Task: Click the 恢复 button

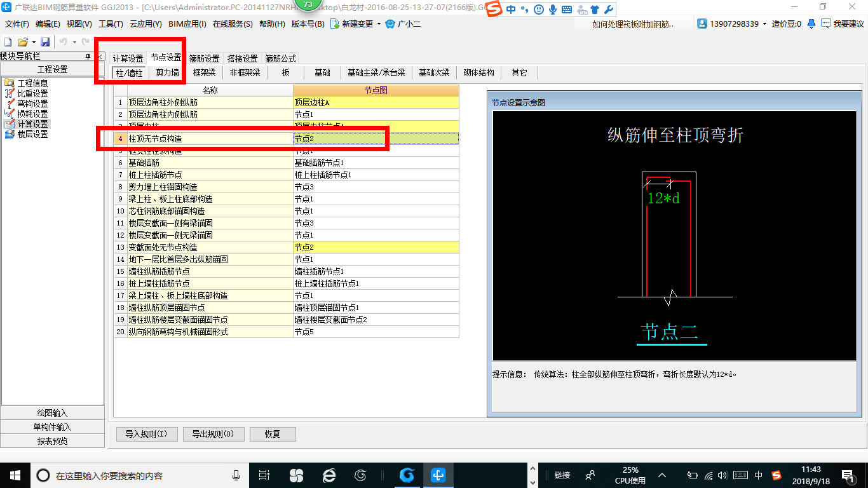Action: point(273,435)
